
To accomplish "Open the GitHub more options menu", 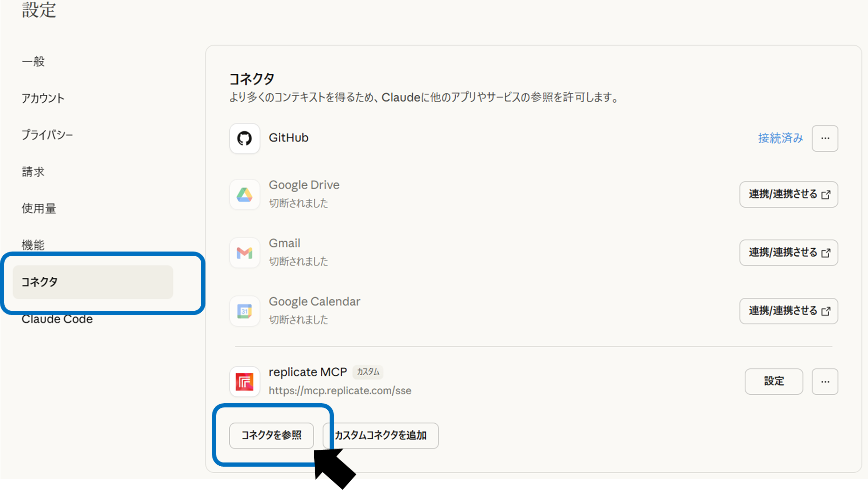I will click(x=825, y=139).
